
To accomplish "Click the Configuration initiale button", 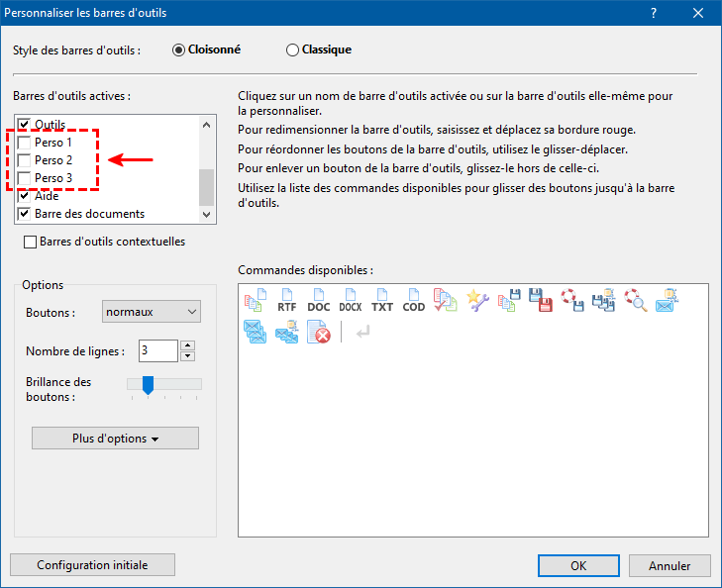I will click(x=92, y=565).
